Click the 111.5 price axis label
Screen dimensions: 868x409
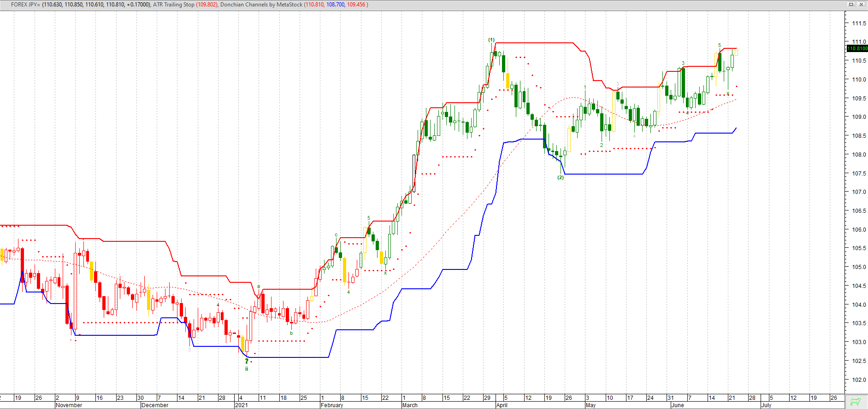[859, 23]
